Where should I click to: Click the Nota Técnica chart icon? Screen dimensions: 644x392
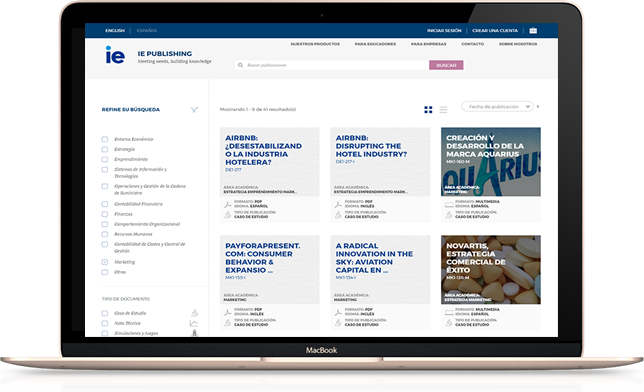tap(193, 323)
